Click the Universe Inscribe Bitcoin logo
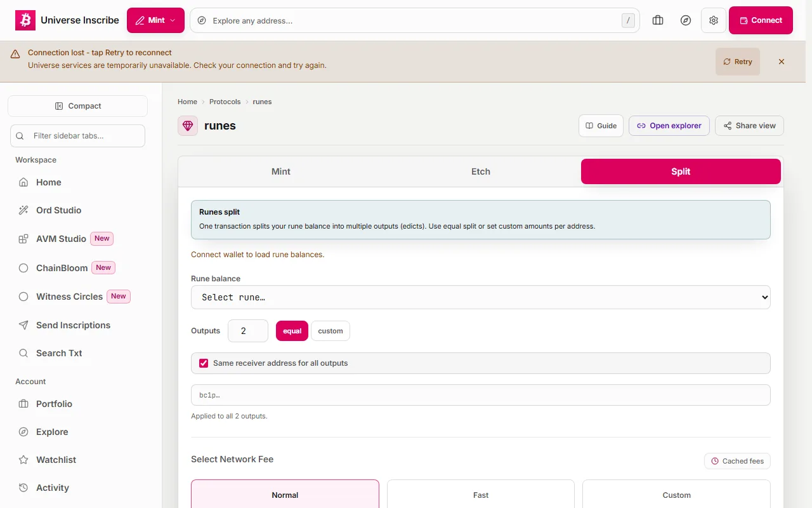Image resolution: width=812 pixels, height=508 pixels. (25, 20)
